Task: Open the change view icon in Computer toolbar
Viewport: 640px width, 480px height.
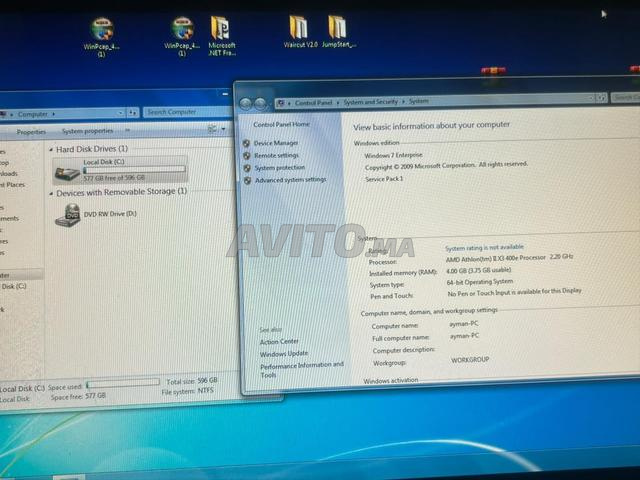Action: pos(212,129)
